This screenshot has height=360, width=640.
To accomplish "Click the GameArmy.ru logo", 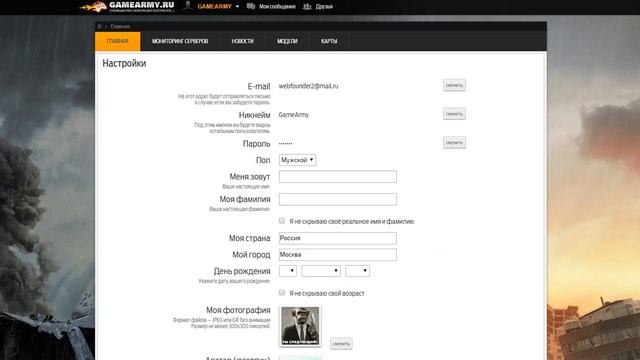I will tap(127, 7).
